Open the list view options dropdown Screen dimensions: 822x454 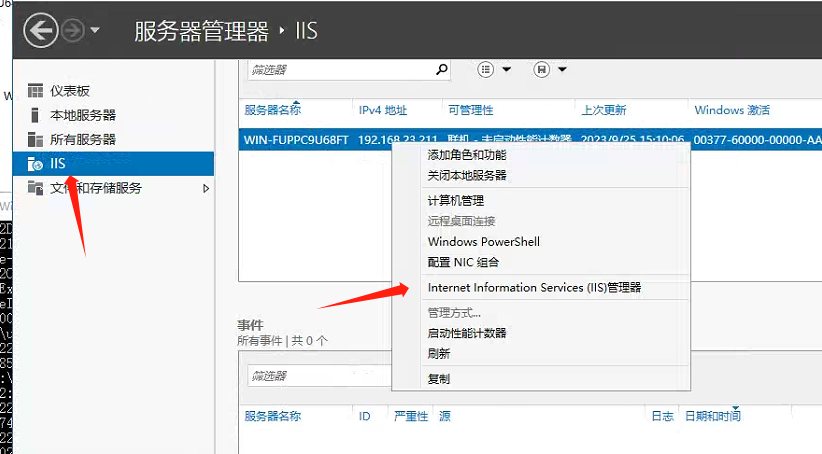[495, 70]
